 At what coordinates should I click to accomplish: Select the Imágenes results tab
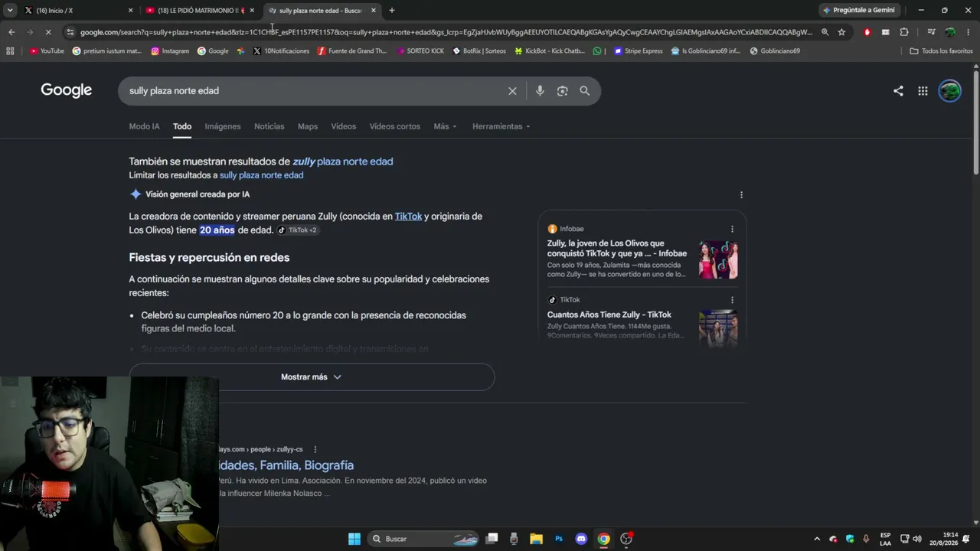pyautogui.click(x=223, y=126)
